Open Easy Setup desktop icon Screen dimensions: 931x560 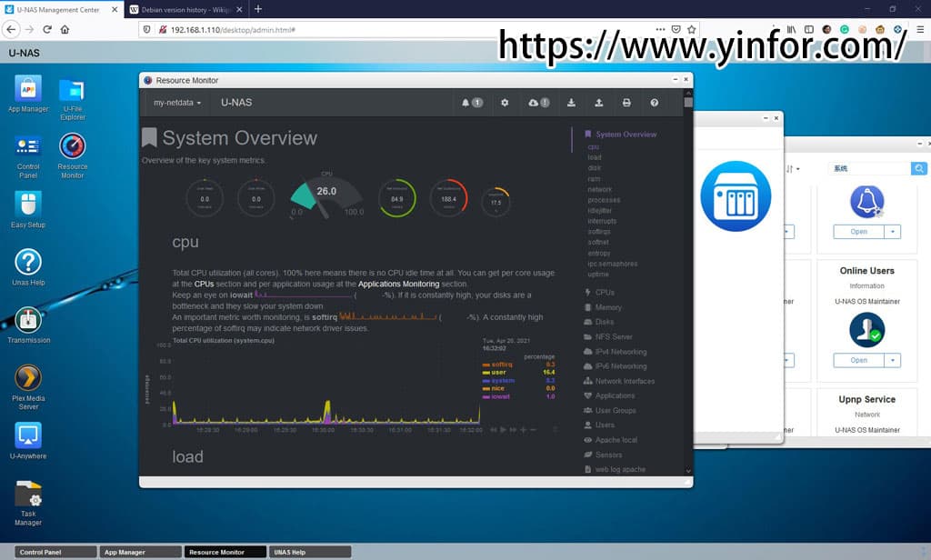pos(28,210)
